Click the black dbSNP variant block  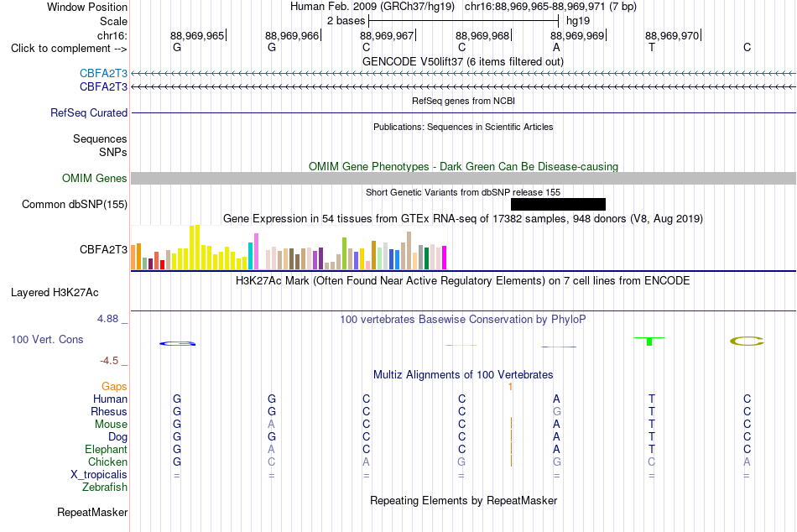(x=558, y=205)
